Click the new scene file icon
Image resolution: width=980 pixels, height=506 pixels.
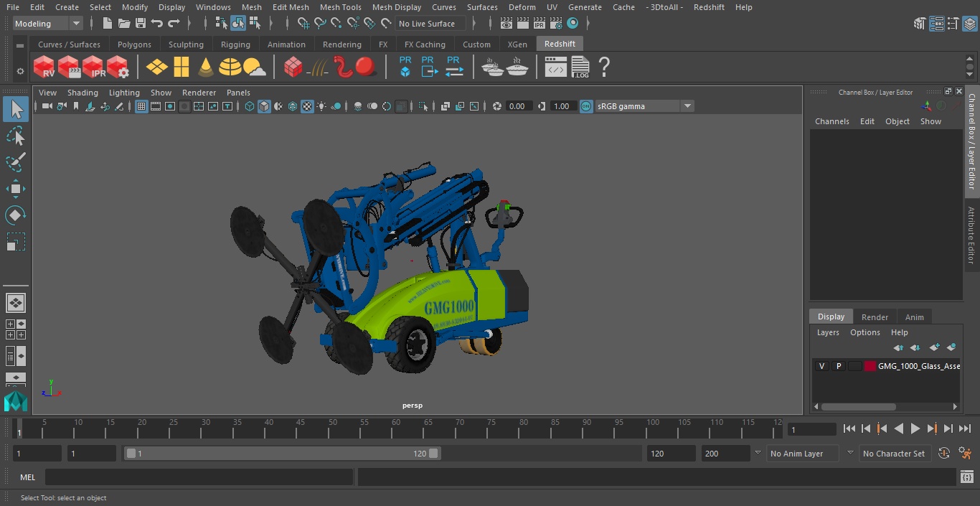pyautogui.click(x=108, y=24)
